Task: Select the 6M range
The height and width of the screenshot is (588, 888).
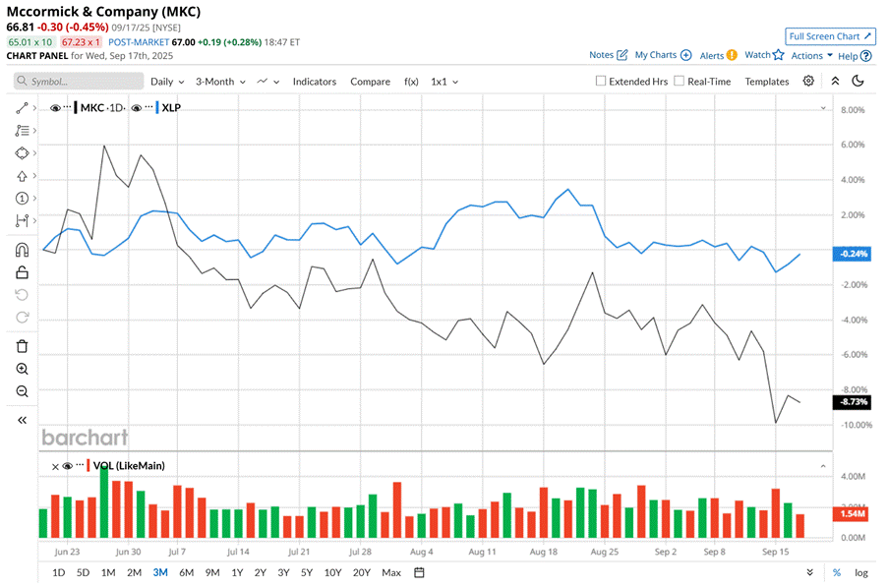Action: (186, 572)
